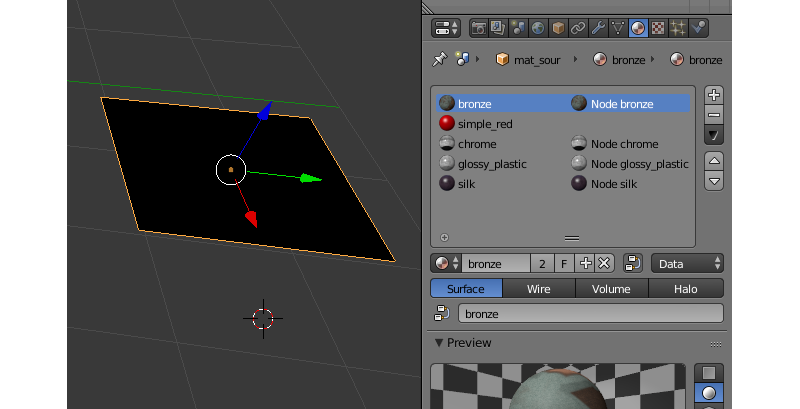
Task: Click the red X axis manipulator arrow
Action: (x=252, y=219)
